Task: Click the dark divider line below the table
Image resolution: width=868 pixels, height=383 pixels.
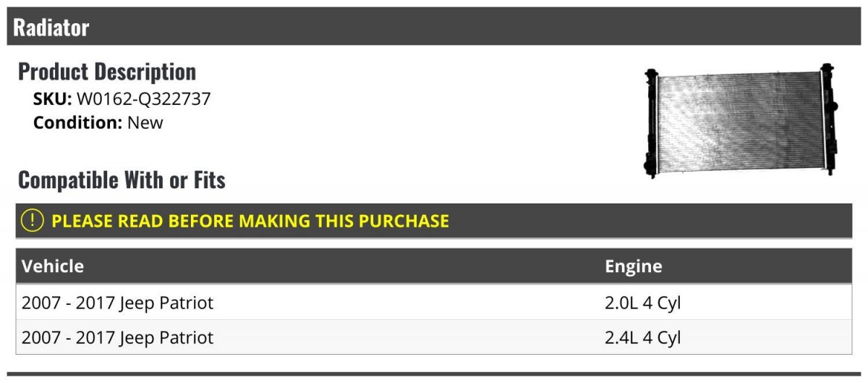Action: point(434,374)
